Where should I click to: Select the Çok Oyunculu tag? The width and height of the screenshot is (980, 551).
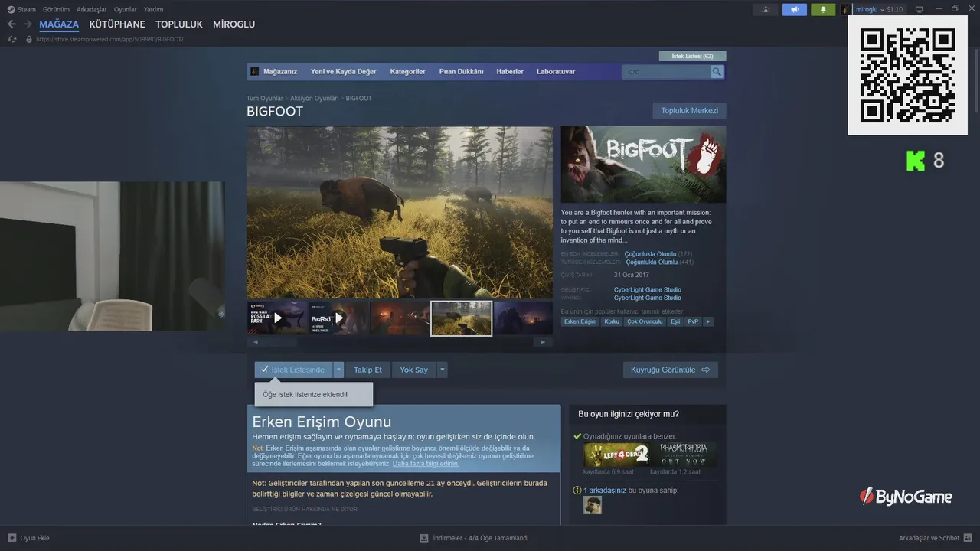(x=645, y=321)
